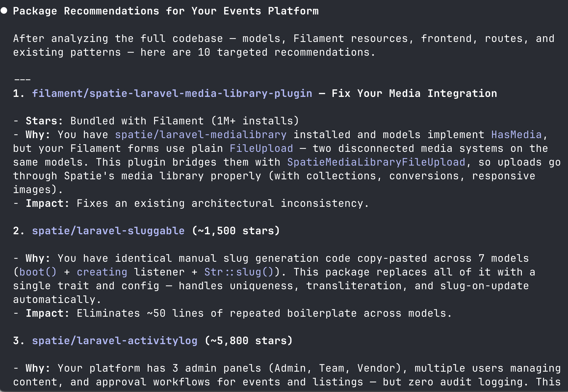Click the FileUpload component name
Screen dimensions: 568x392
(x=261, y=149)
